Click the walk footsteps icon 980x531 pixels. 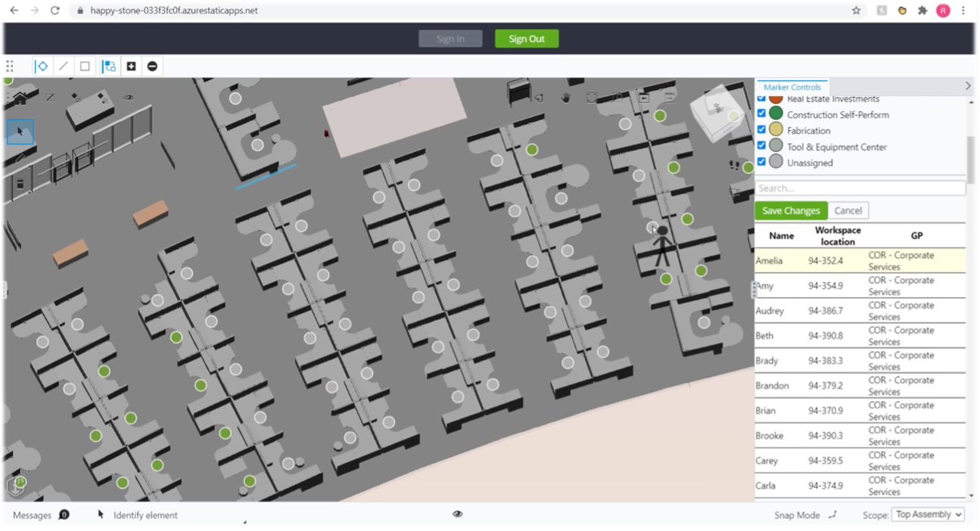tap(733, 165)
